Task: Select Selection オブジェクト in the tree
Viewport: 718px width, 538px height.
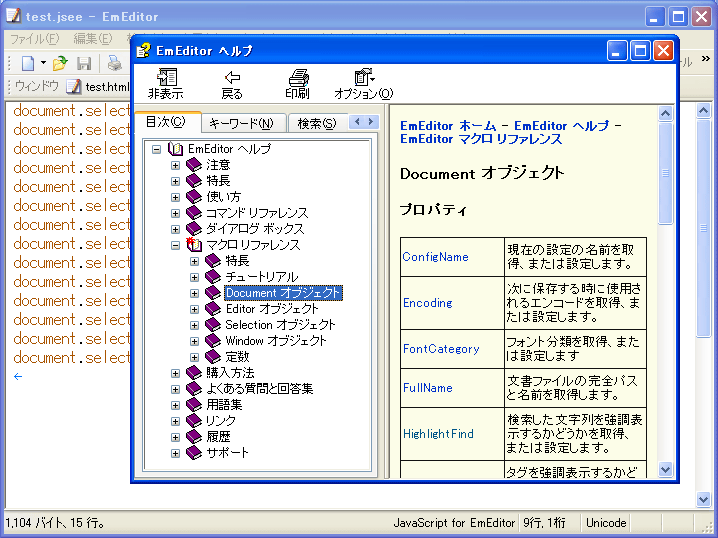Action: [x=280, y=325]
